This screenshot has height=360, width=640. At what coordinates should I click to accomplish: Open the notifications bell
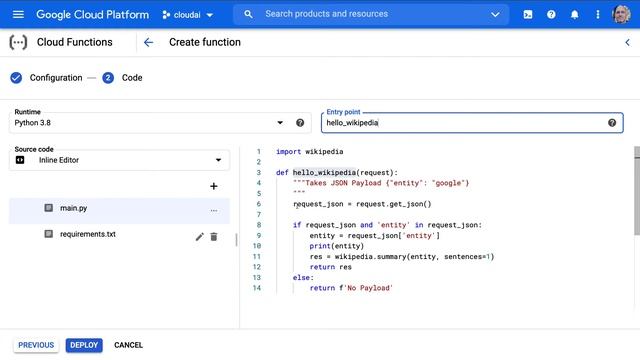click(574, 15)
